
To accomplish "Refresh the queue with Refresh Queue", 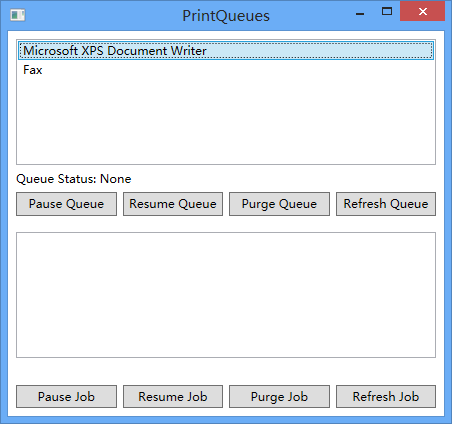I will coord(386,204).
